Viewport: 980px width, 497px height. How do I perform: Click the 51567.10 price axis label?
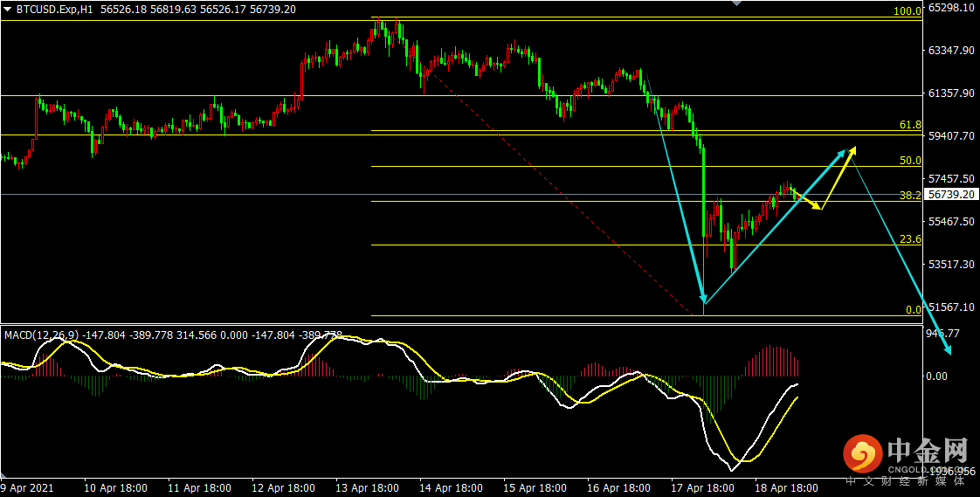coord(951,307)
